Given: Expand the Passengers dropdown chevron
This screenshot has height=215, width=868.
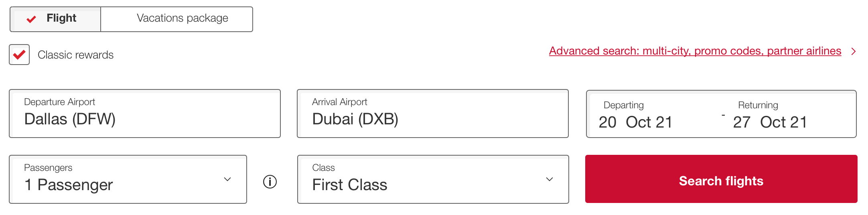Looking at the screenshot, I should (x=227, y=179).
